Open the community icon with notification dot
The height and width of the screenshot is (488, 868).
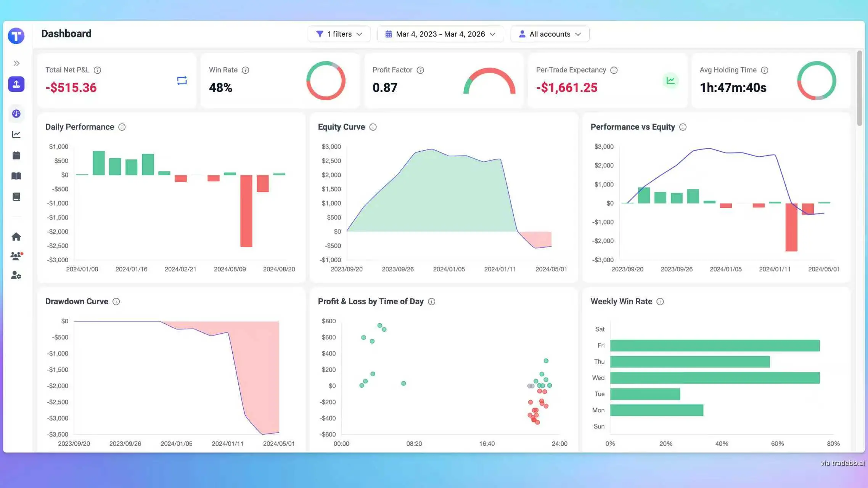[16, 256]
